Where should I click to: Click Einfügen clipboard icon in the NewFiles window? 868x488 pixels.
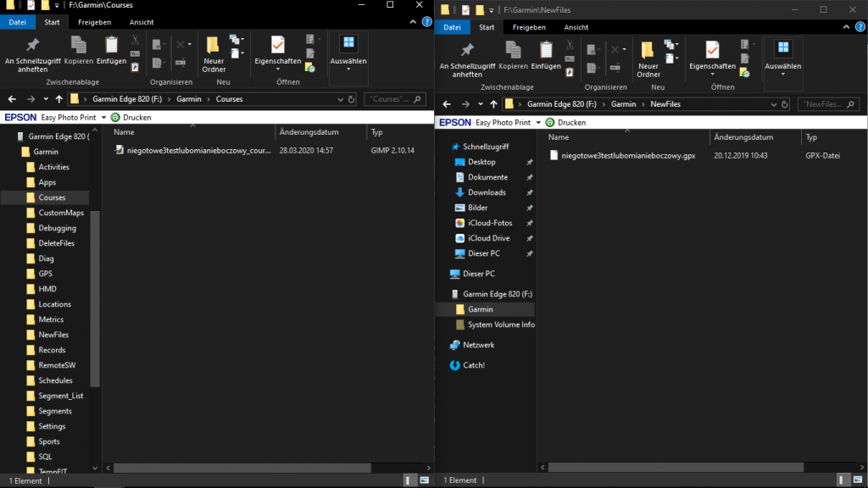[546, 51]
